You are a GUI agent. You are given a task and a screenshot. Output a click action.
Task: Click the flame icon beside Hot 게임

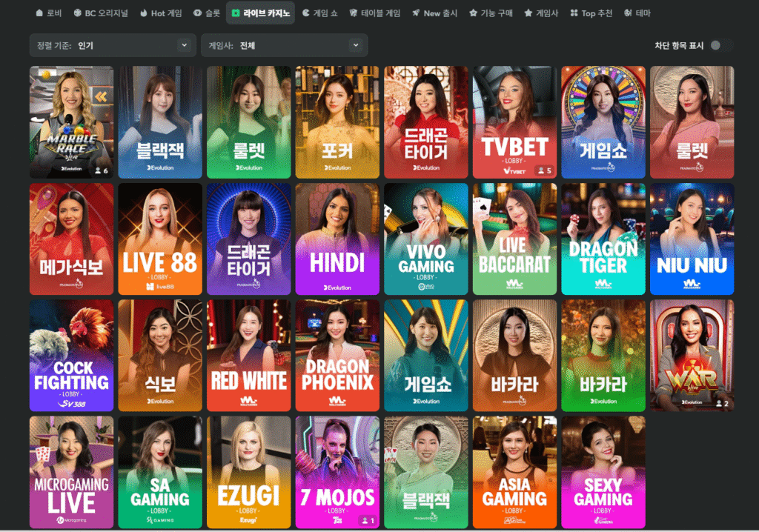click(x=143, y=13)
